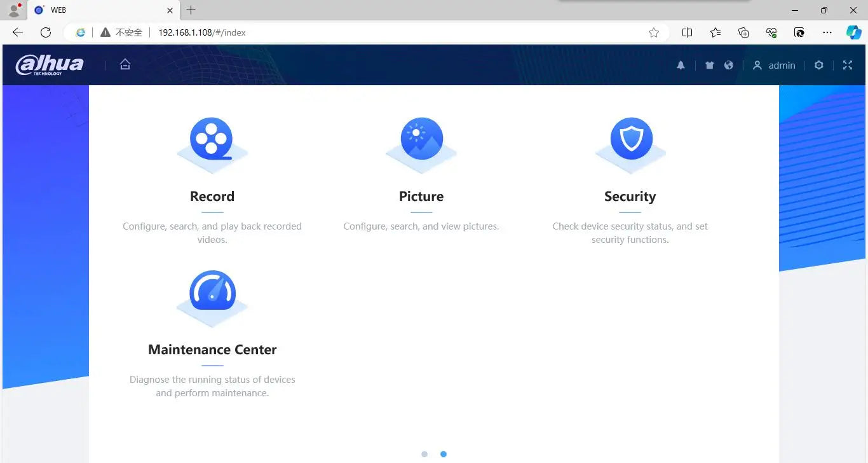Screen dimensions: 868x463
Task: Open the settings gear in header
Action: (x=819, y=65)
